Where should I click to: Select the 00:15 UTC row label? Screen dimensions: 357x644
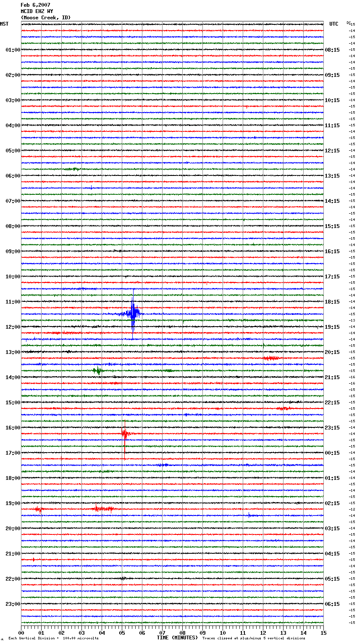332,453
